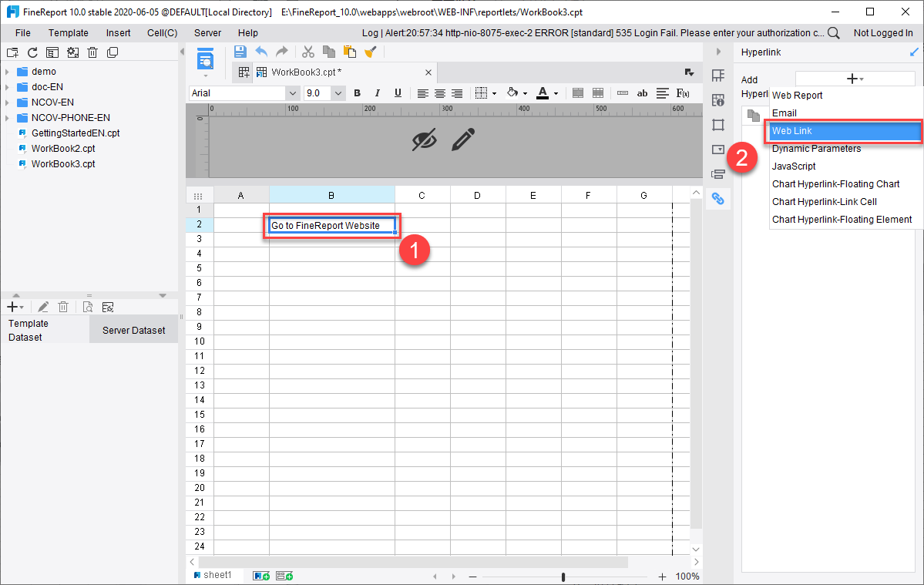Undo the last action

point(261,52)
